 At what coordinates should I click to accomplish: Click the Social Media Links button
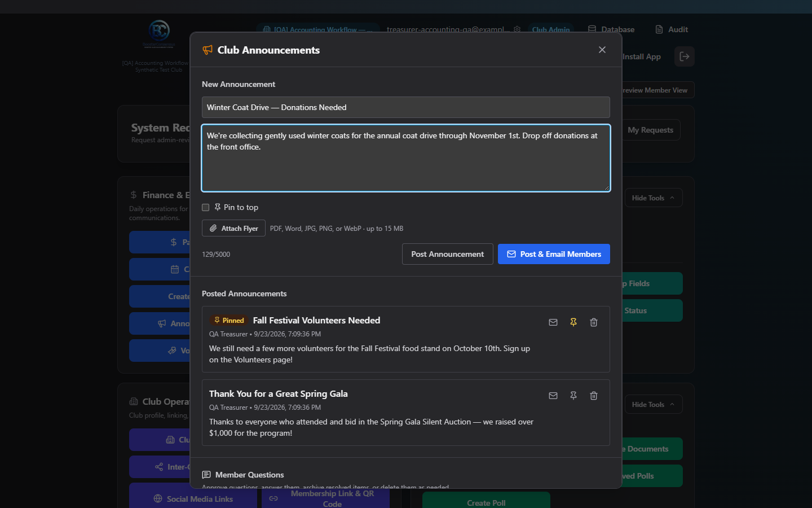tap(193, 499)
